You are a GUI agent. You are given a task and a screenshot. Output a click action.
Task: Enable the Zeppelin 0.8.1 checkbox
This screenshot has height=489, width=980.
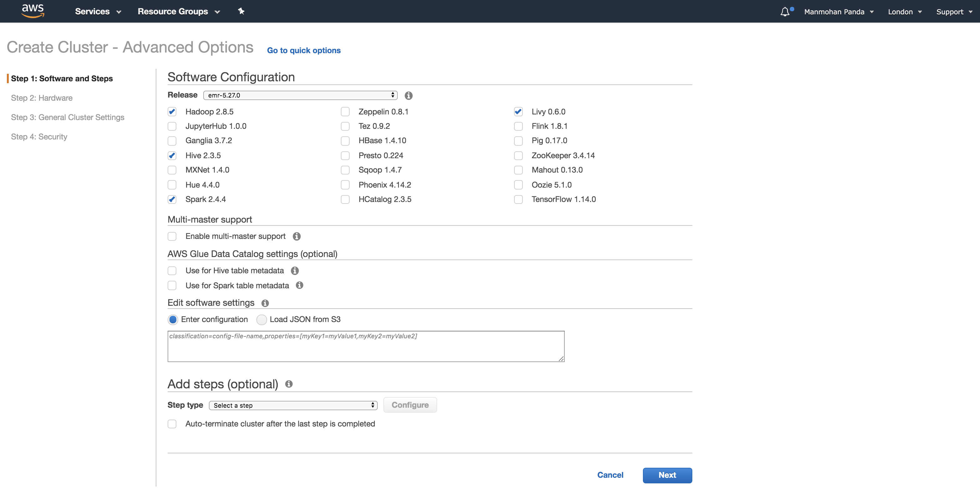pos(346,111)
